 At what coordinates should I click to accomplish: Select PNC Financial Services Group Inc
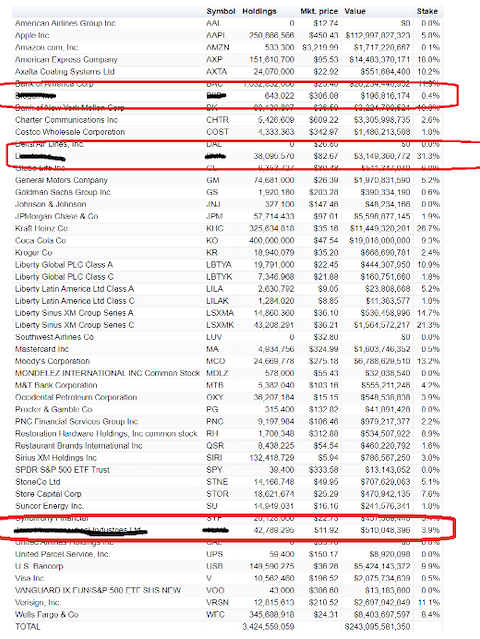point(77,421)
